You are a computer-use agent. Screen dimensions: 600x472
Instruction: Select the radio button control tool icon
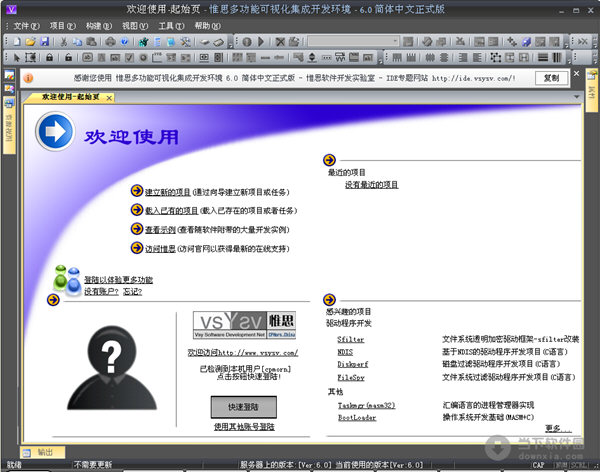point(143,57)
